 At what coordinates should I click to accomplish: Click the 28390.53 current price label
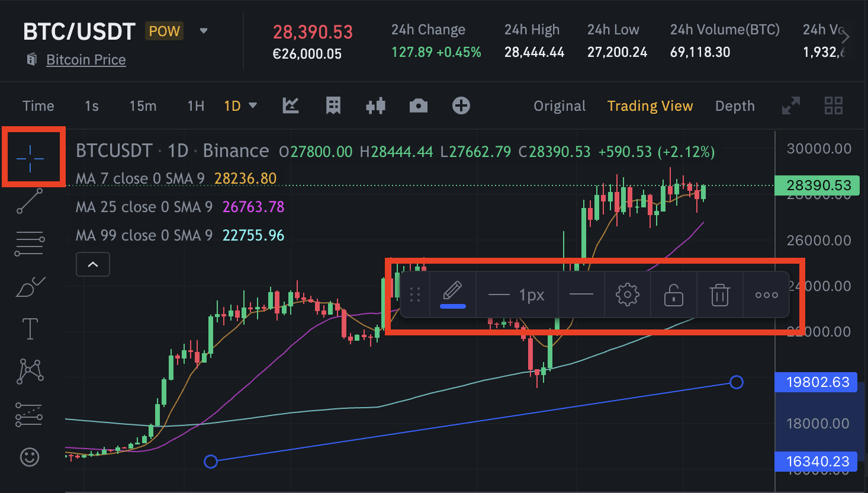tap(817, 185)
